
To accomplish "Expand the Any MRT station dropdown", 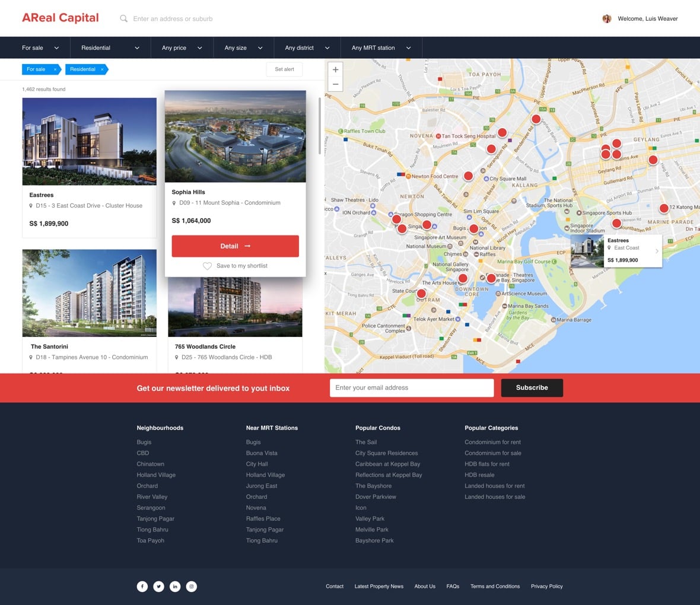I will pyautogui.click(x=381, y=48).
